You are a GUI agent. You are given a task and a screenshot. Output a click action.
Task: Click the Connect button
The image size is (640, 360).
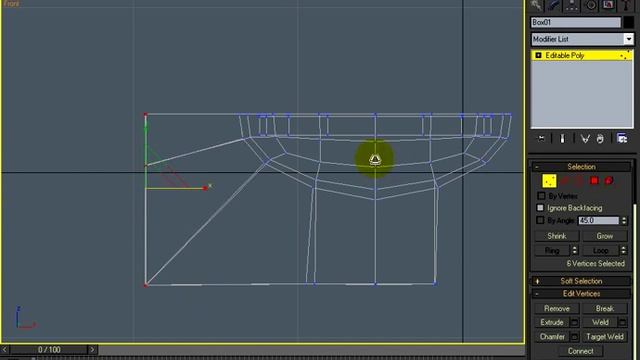(580, 351)
